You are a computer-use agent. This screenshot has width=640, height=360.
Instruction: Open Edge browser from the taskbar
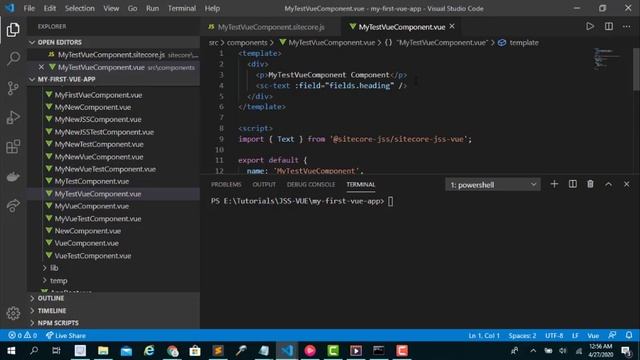pos(149,351)
